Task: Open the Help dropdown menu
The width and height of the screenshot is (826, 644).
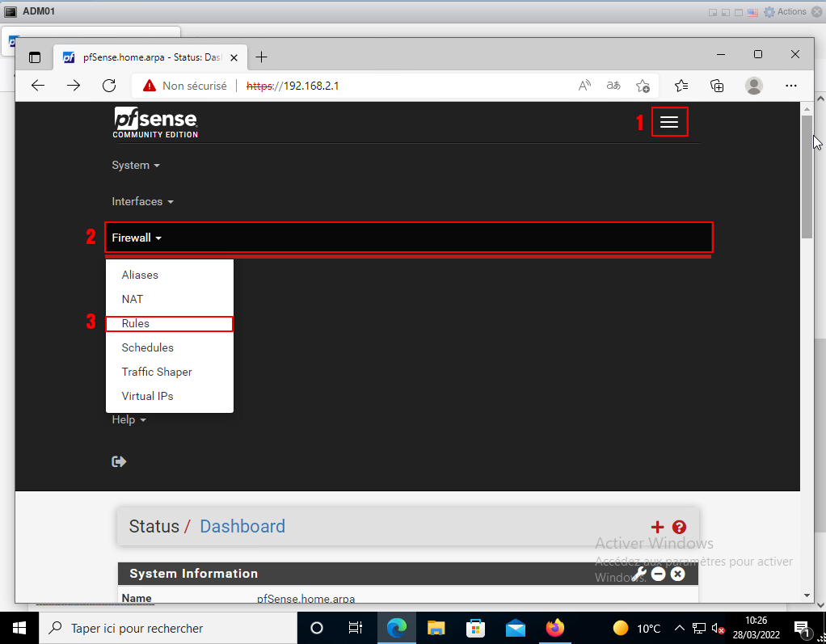Action: pos(129,420)
